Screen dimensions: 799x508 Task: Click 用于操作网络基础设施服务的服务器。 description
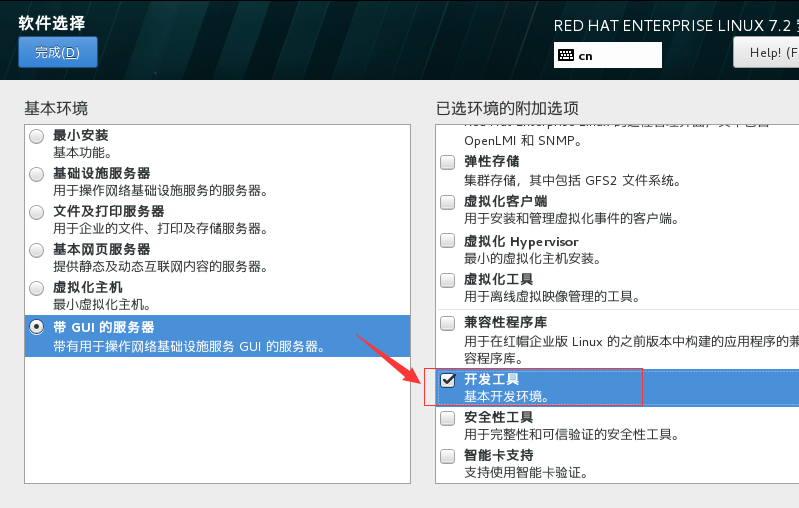point(161,191)
